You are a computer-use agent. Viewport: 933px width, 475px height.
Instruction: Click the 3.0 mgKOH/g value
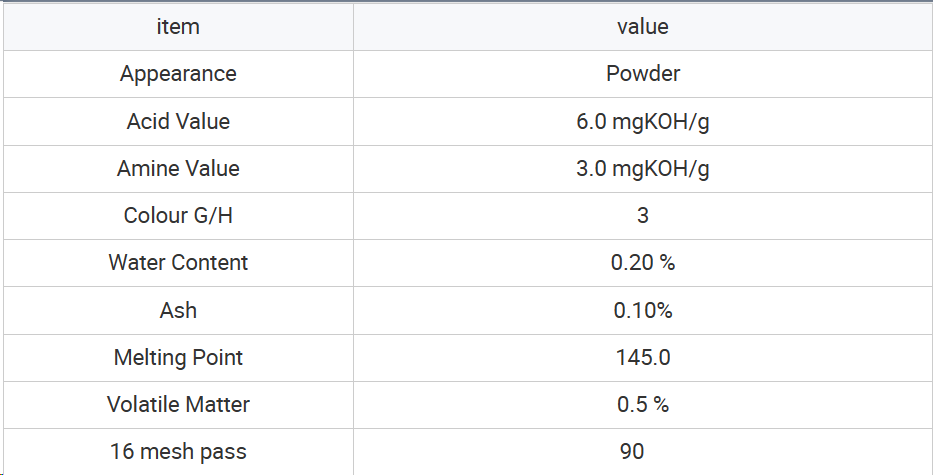click(643, 168)
